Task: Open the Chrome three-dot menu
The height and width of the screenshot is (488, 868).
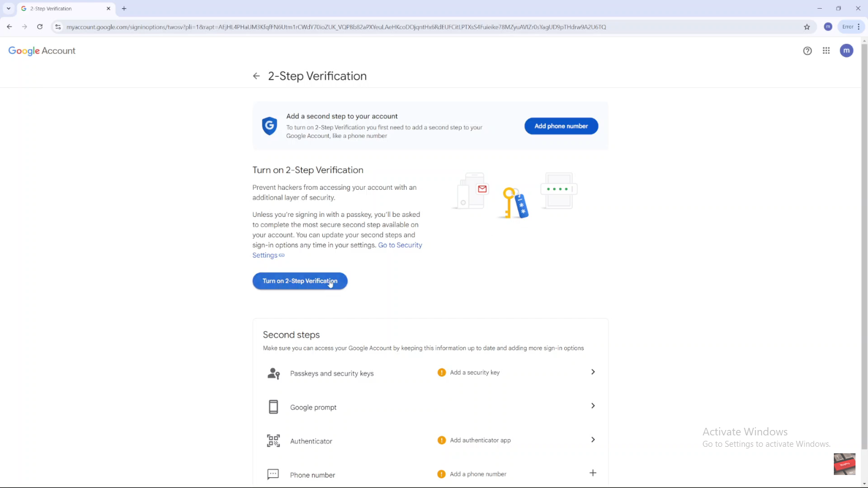Action: pos(859,27)
